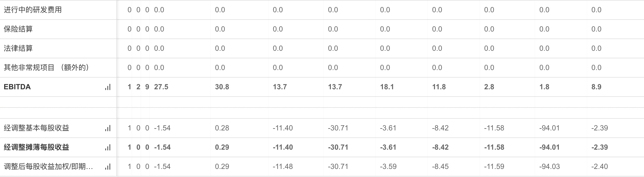Select the EBITDA cell showing 2.8
644x177 pixels.
(489, 87)
